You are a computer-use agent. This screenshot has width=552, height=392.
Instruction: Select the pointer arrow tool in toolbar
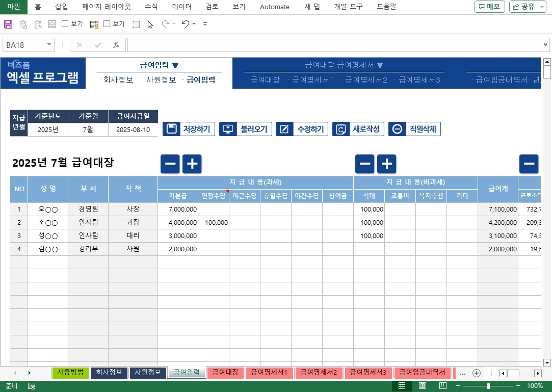click(x=150, y=24)
